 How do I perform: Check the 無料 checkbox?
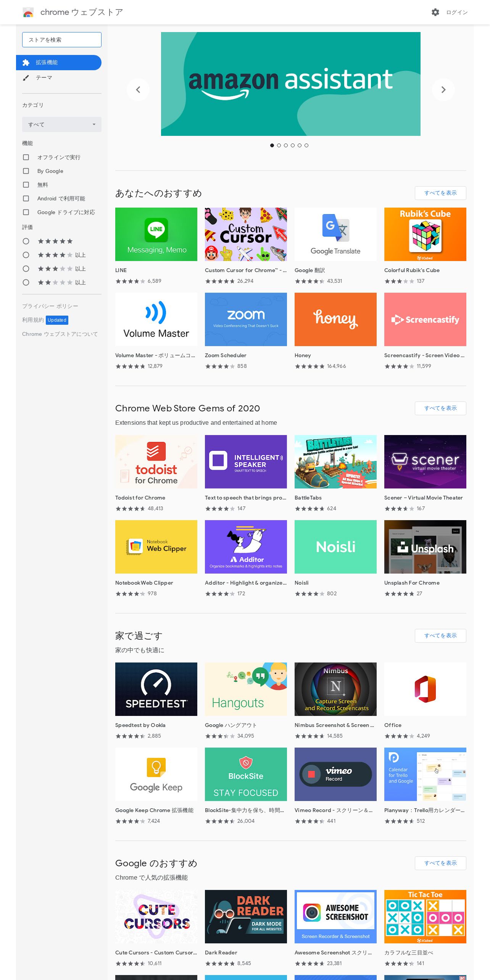pos(26,185)
